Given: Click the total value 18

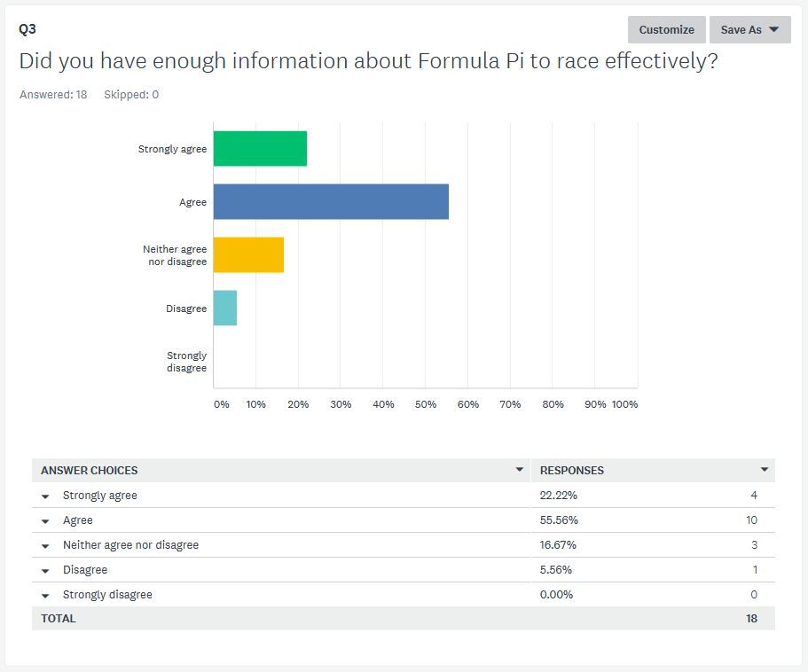Looking at the screenshot, I should pos(752,619).
